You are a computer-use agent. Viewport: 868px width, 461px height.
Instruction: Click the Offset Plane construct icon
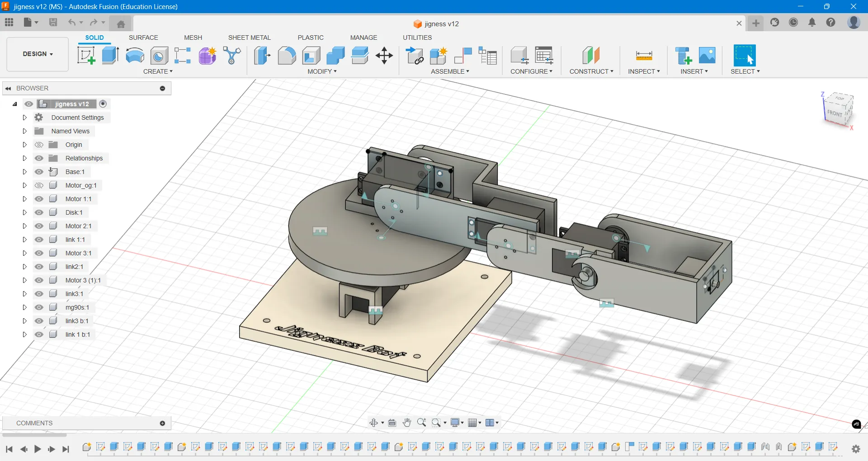coord(591,56)
